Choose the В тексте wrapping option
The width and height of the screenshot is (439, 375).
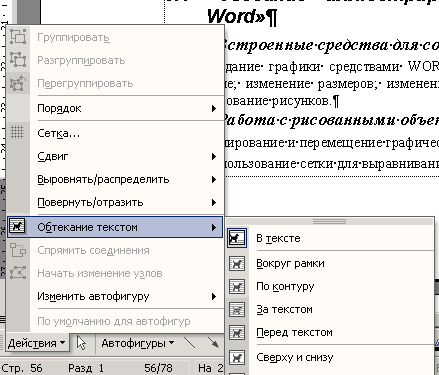pos(330,238)
